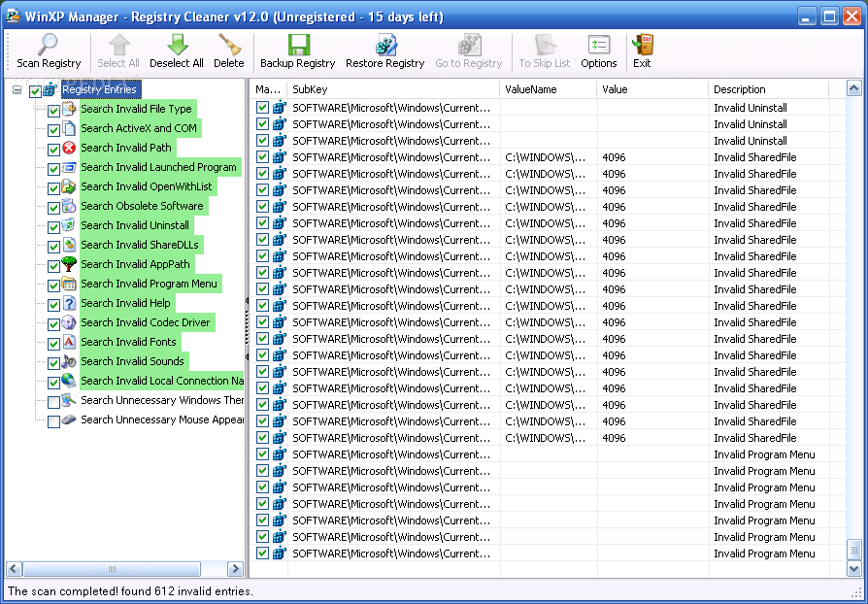Uncheck the first Invalid SharedFile entry checkbox
This screenshot has width=868, height=604.
point(262,156)
